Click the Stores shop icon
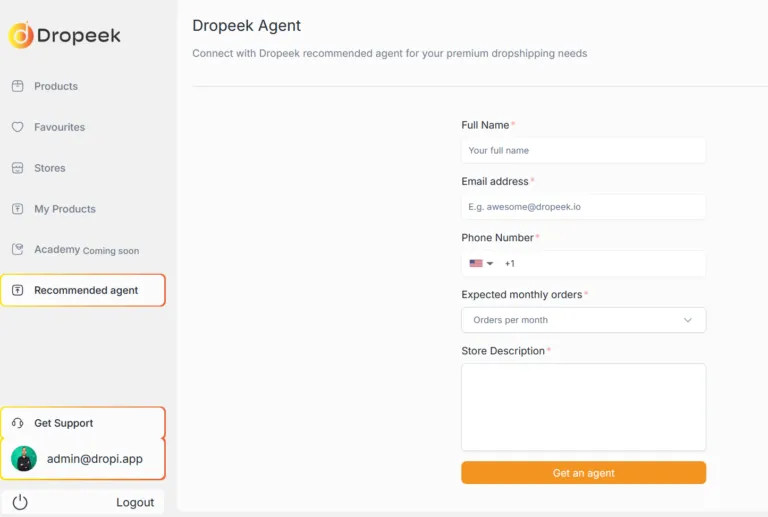This screenshot has width=768, height=517. pos(17,168)
